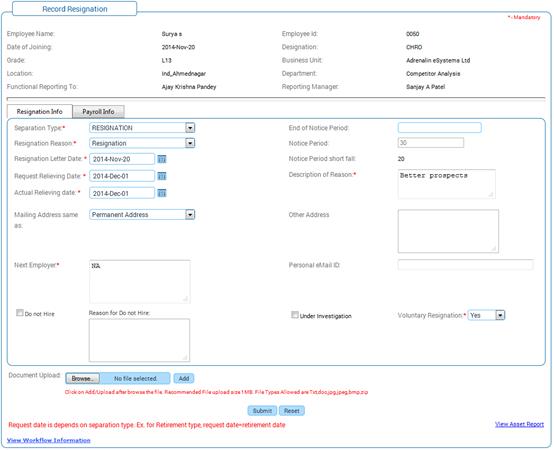Click the End of Notice Period field
Viewport: 554px width, 450px height.
click(x=440, y=128)
